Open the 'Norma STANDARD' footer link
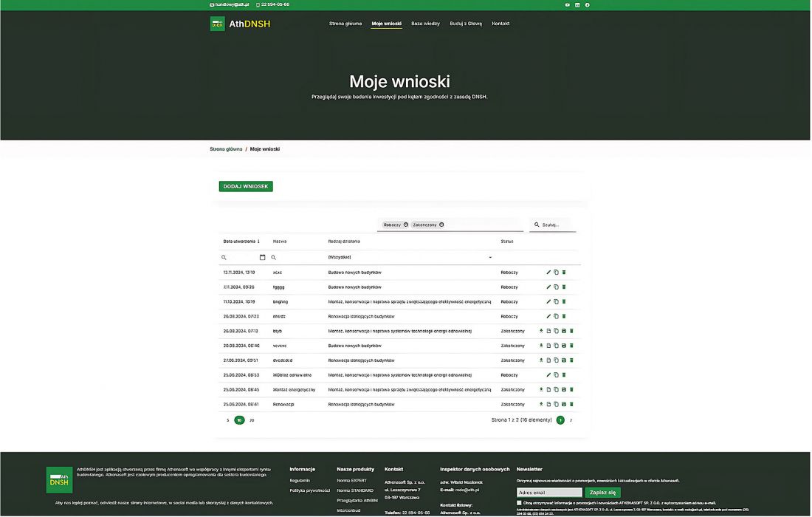 click(355, 490)
